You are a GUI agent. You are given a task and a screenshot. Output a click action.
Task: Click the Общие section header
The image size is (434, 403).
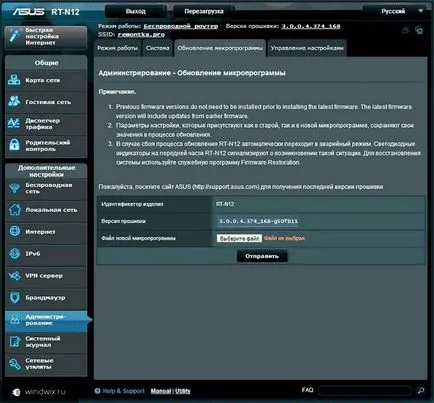click(46, 63)
